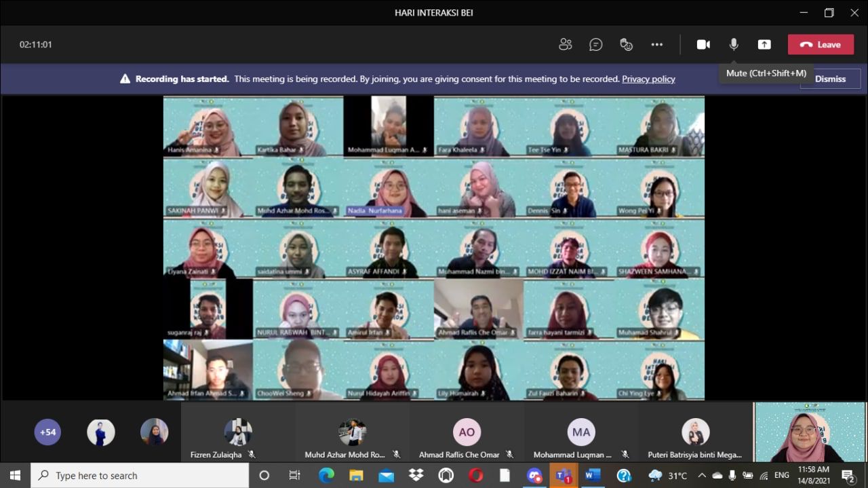Switch to the Teams taskbar item
Viewport: 868px width, 488px height.
564,475
